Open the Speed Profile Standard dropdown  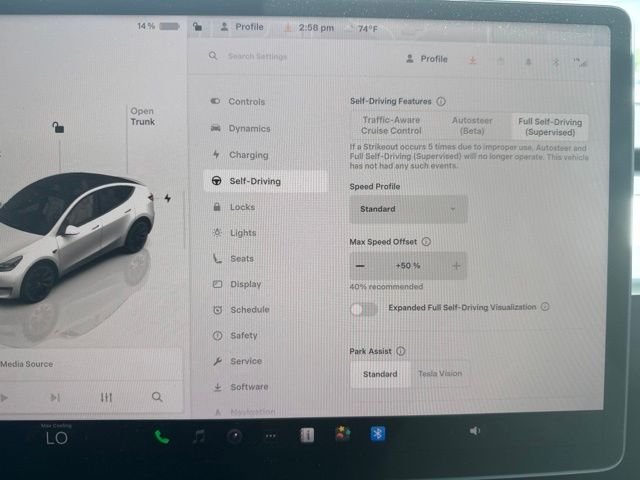pos(408,209)
